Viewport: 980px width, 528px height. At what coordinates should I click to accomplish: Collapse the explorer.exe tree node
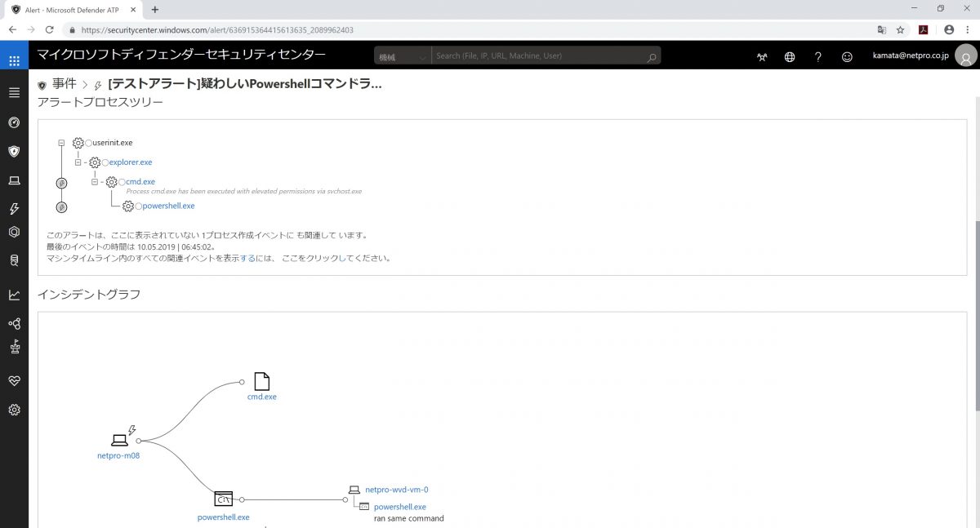click(78, 162)
